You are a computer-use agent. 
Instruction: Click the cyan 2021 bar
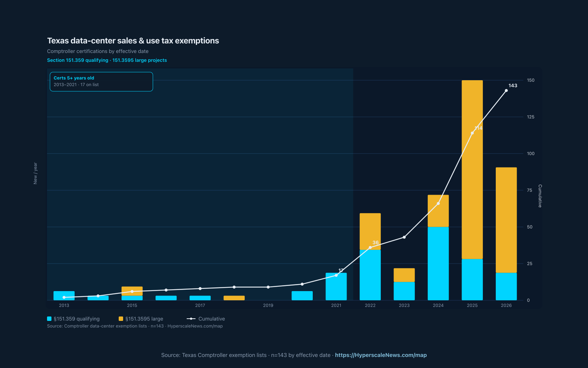[x=336, y=287]
